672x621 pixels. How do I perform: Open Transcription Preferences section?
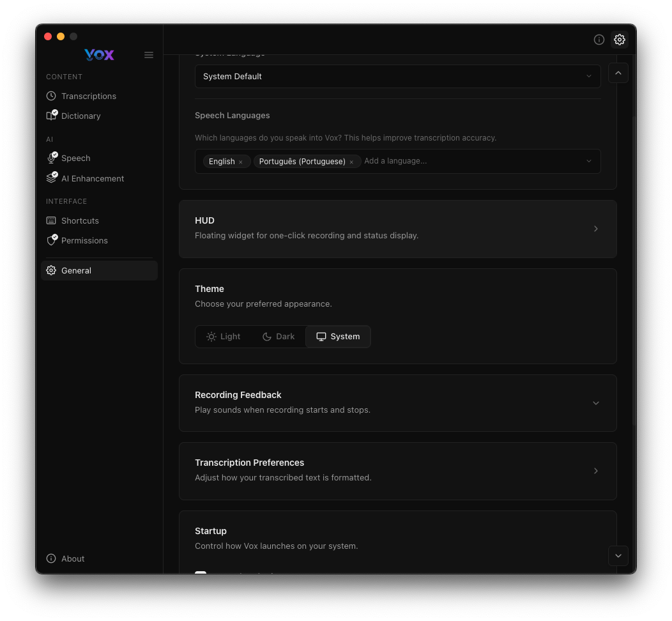pos(397,470)
